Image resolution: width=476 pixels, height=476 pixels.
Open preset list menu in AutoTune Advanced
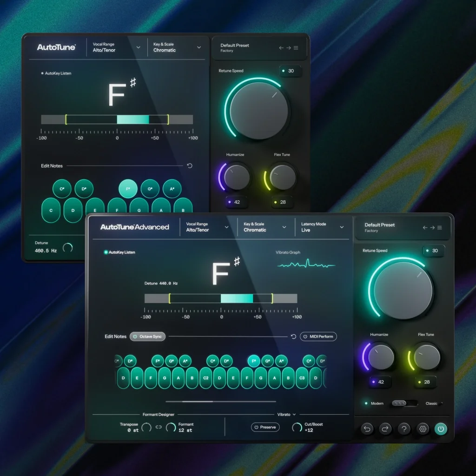click(440, 227)
